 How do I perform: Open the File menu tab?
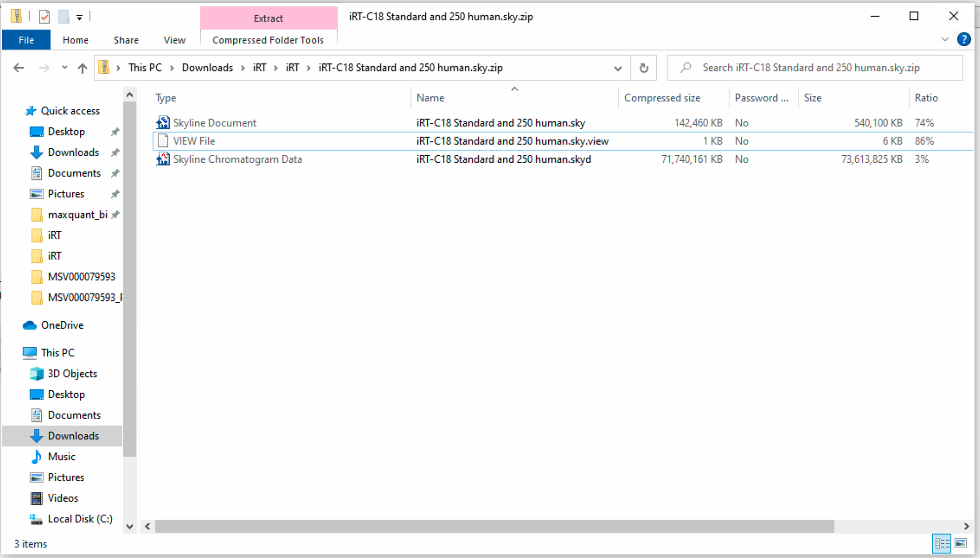26,40
